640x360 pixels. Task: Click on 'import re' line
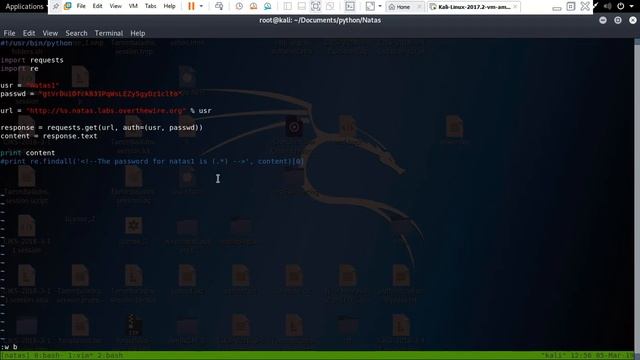coord(19,69)
